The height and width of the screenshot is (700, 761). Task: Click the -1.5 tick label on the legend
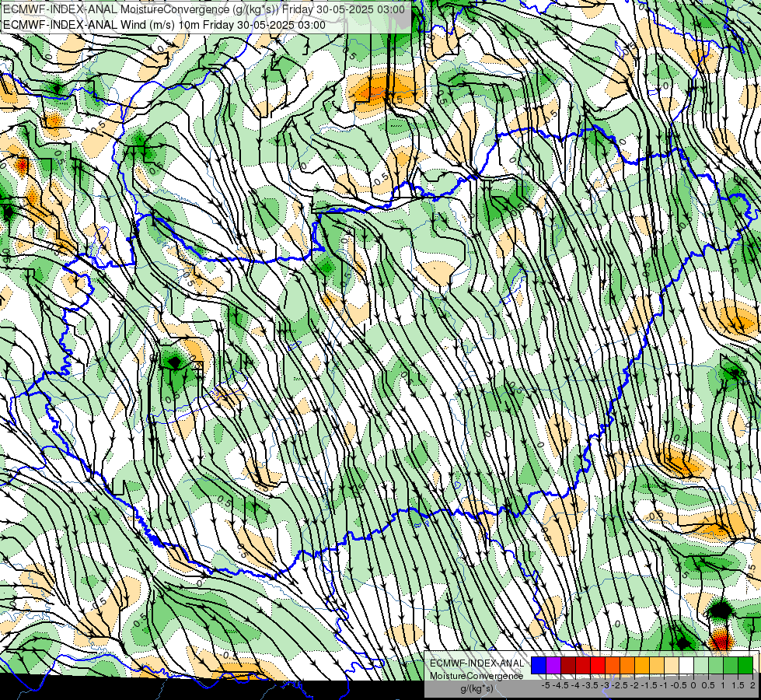click(x=649, y=685)
